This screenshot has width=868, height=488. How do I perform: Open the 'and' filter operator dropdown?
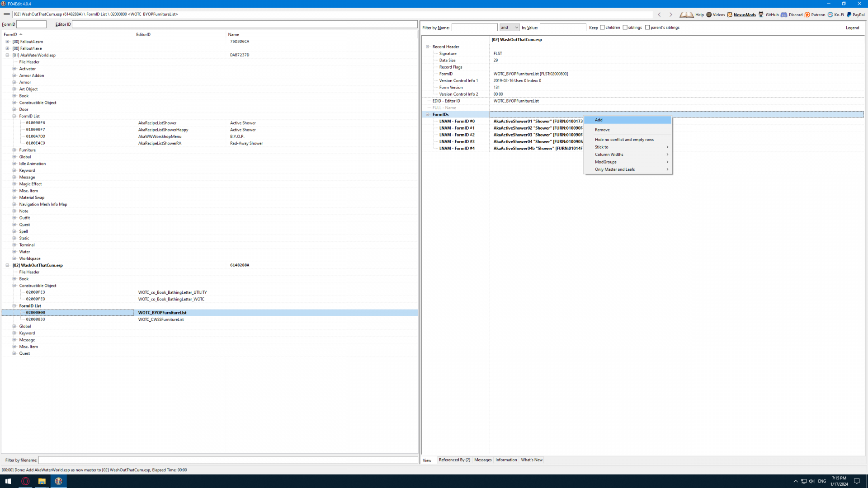point(509,28)
